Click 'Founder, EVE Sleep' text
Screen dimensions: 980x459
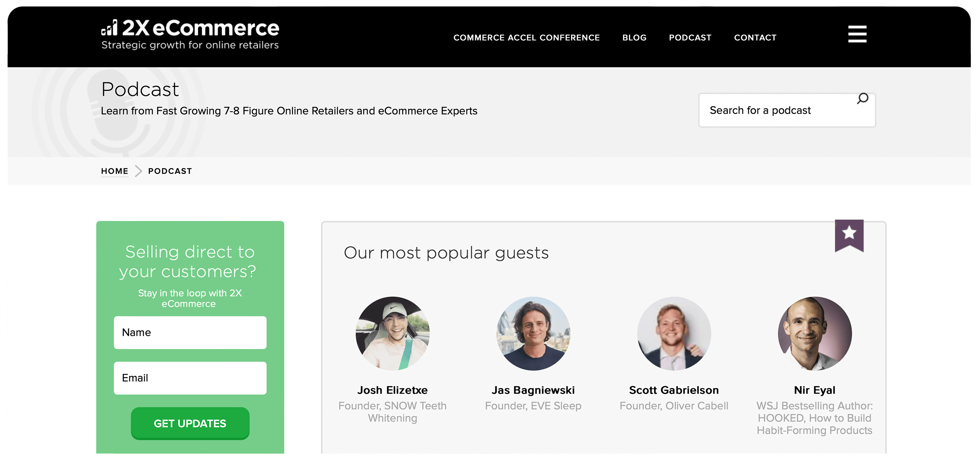point(534,406)
